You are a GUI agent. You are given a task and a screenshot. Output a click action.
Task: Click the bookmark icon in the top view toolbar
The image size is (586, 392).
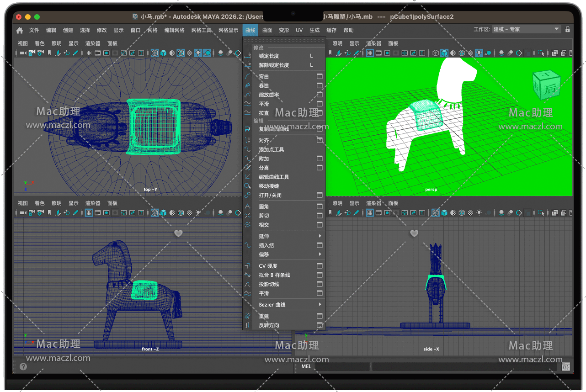click(x=49, y=53)
